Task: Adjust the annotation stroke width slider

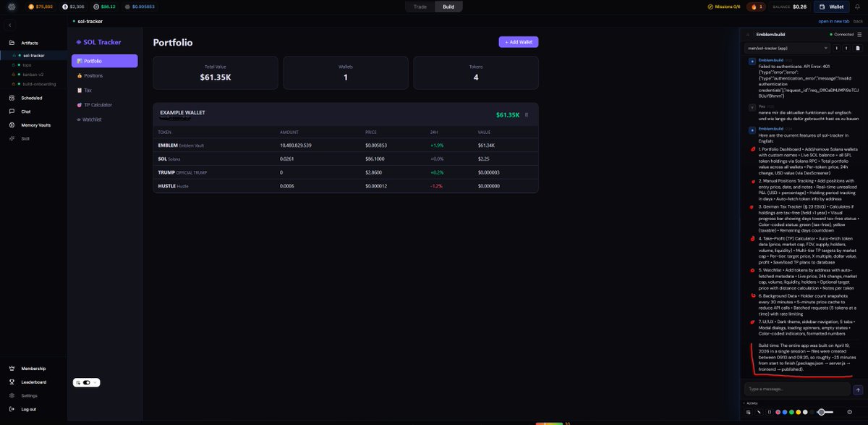Action: click(x=825, y=412)
